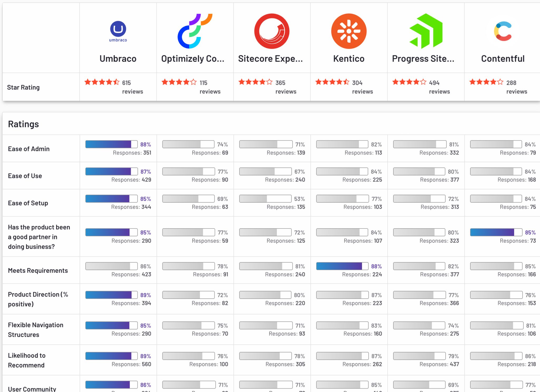The height and width of the screenshot is (392, 540).
Task: Open the Contentful product name link
Action: tap(503, 59)
